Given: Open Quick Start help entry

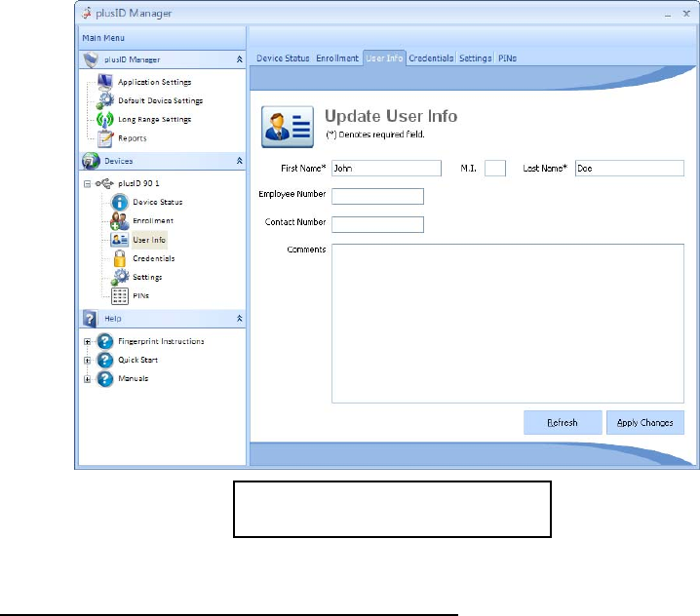Looking at the screenshot, I should tap(137, 360).
